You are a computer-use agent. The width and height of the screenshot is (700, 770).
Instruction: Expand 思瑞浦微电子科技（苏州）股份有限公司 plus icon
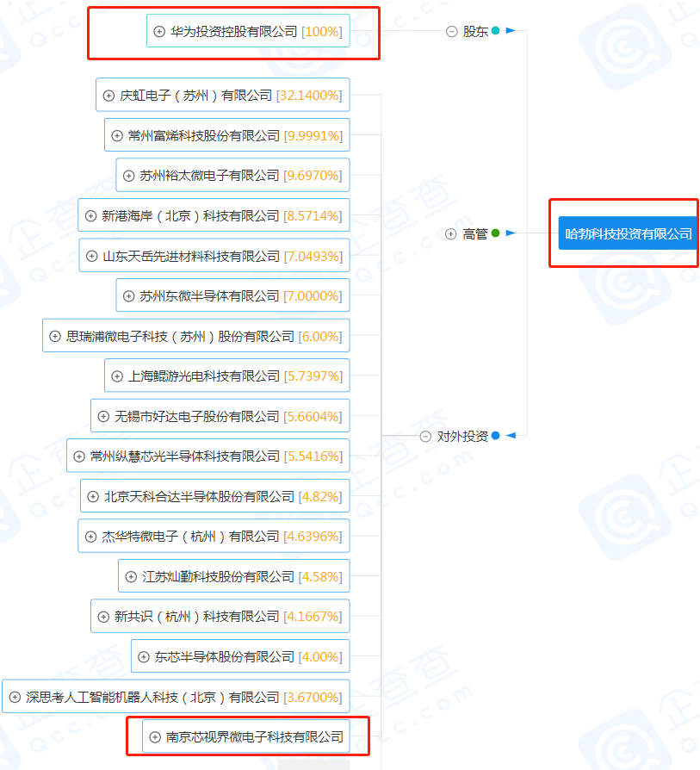tap(55, 337)
